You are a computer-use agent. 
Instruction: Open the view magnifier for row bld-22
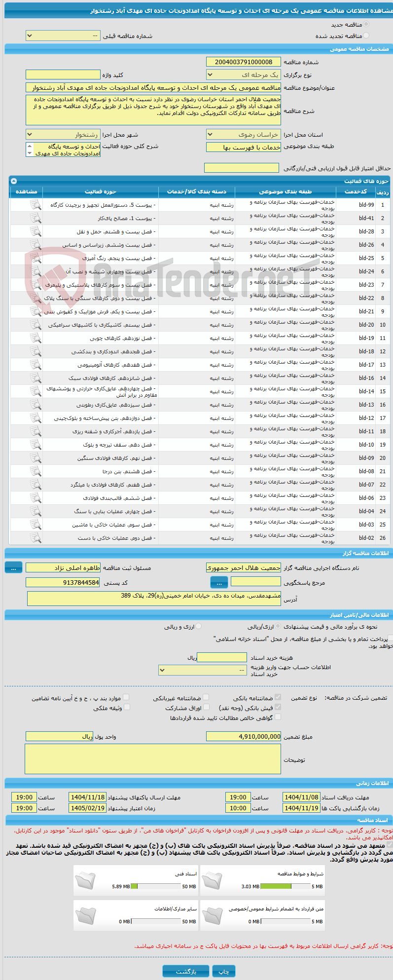point(36,298)
